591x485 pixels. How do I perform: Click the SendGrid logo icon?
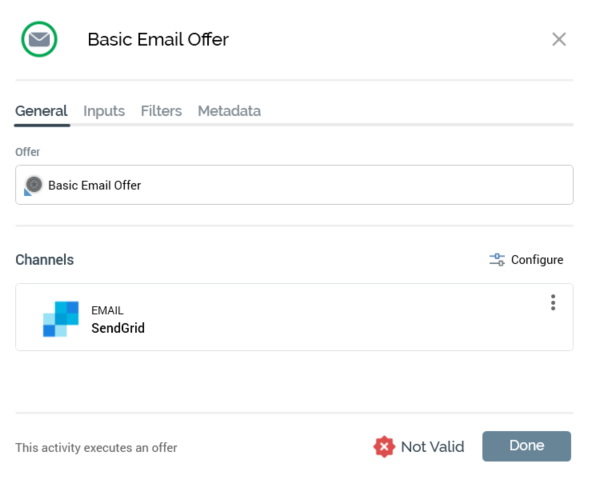pos(61,319)
